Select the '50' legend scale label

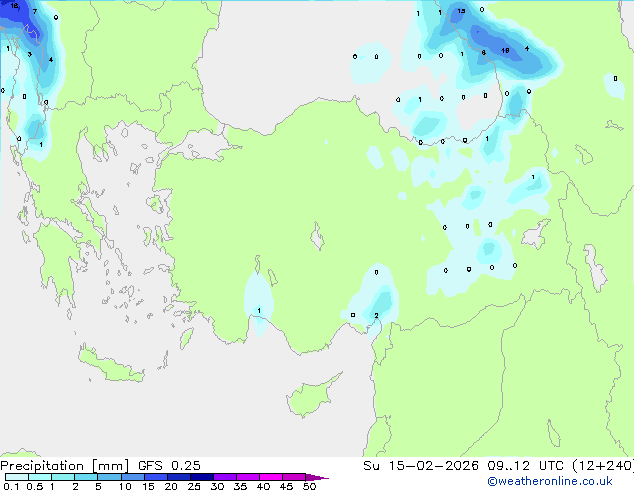coord(309,486)
